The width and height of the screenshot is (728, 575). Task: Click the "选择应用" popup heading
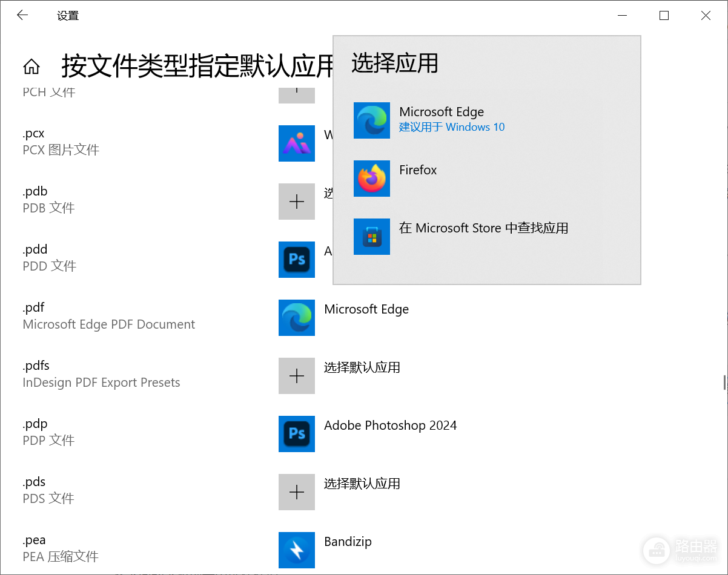pos(395,63)
